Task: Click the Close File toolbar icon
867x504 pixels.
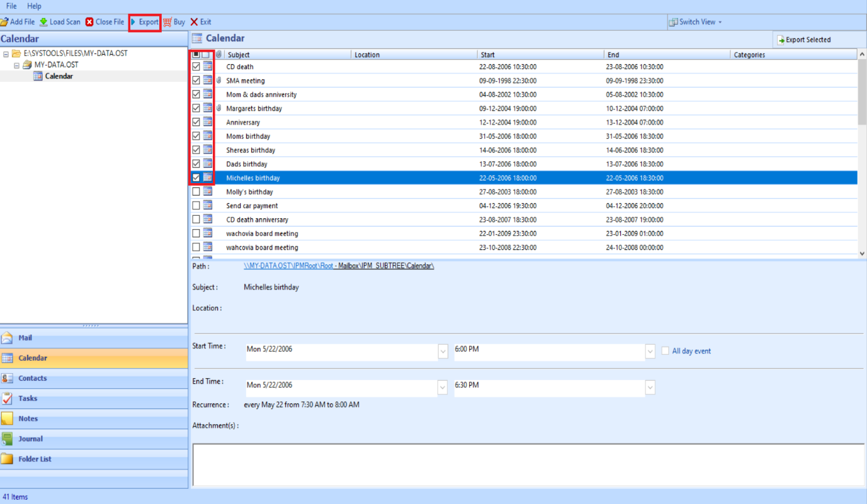Action: pos(89,22)
